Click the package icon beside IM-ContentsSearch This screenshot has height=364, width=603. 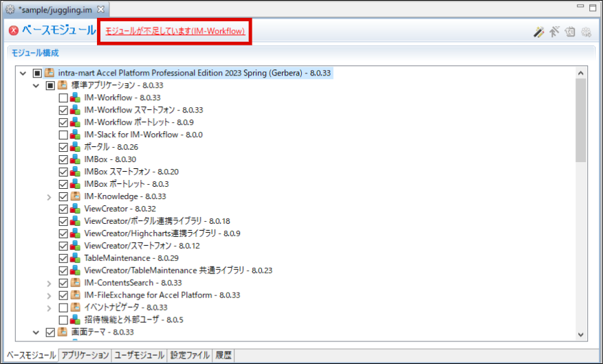(x=76, y=282)
